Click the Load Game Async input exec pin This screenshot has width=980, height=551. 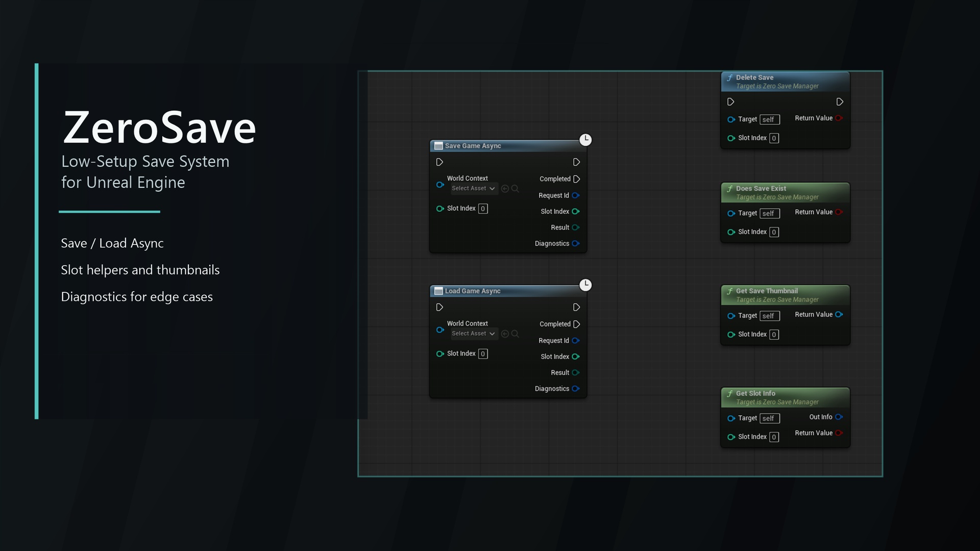coord(439,307)
